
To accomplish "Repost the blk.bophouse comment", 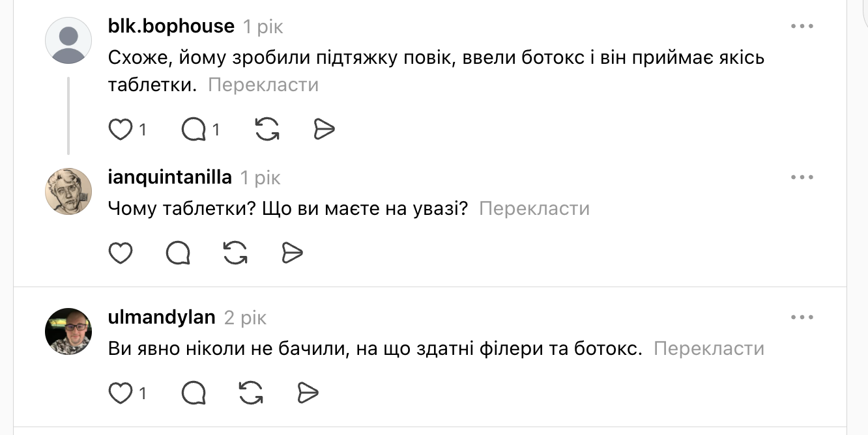I will [x=267, y=130].
